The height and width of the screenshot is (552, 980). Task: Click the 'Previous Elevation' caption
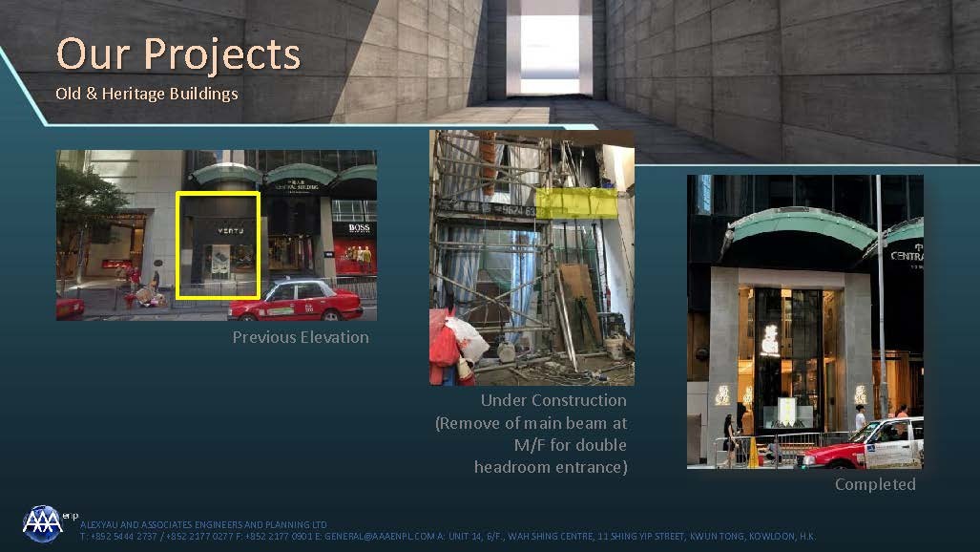(x=300, y=337)
